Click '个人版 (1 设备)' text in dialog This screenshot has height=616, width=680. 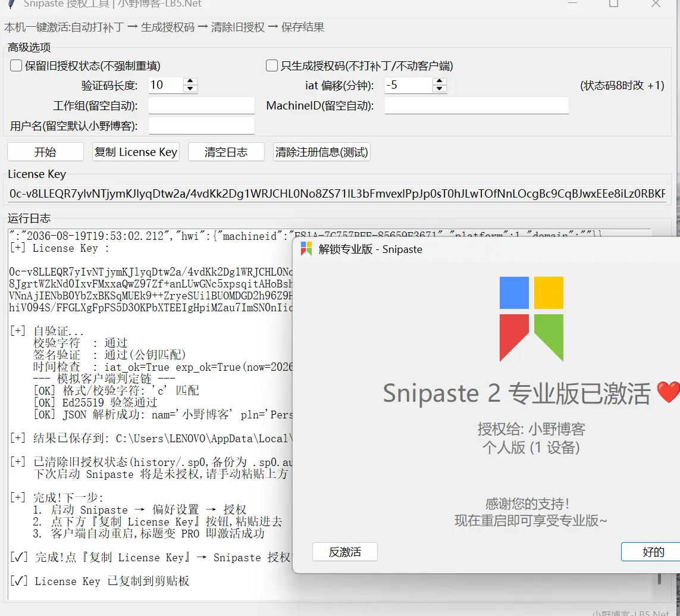[x=531, y=447]
